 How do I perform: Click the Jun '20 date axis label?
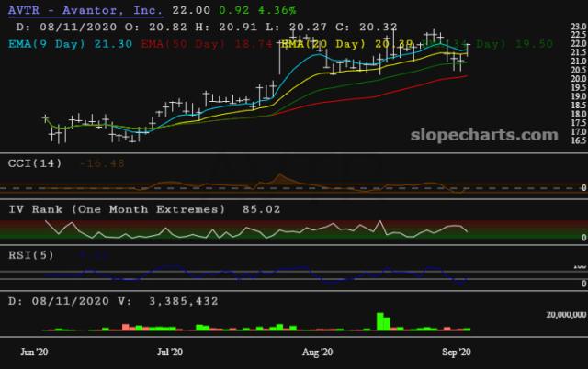pos(34,352)
